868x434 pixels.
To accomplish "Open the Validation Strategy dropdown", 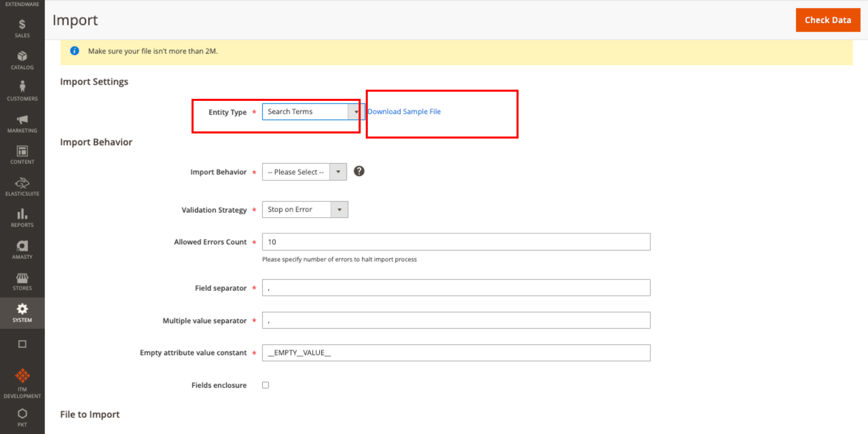I will (305, 209).
